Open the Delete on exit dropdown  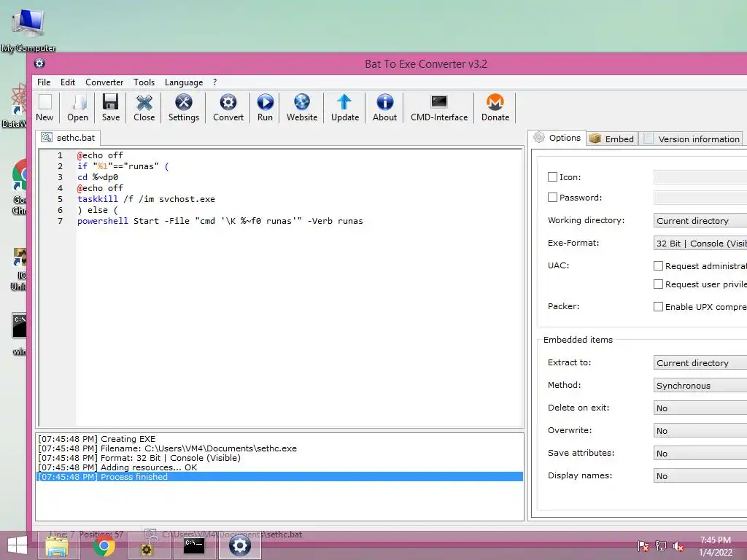pyautogui.click(x=700, y=408)
